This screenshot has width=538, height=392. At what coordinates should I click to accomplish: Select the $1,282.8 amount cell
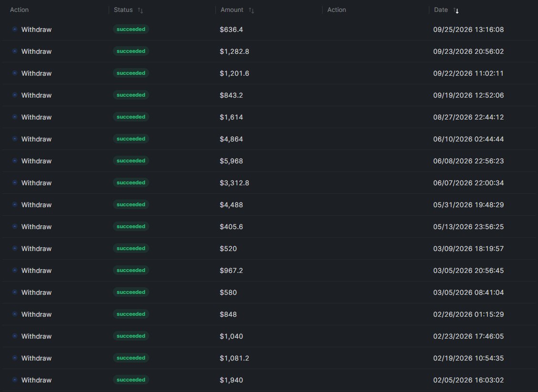click(x=234, y=52)
